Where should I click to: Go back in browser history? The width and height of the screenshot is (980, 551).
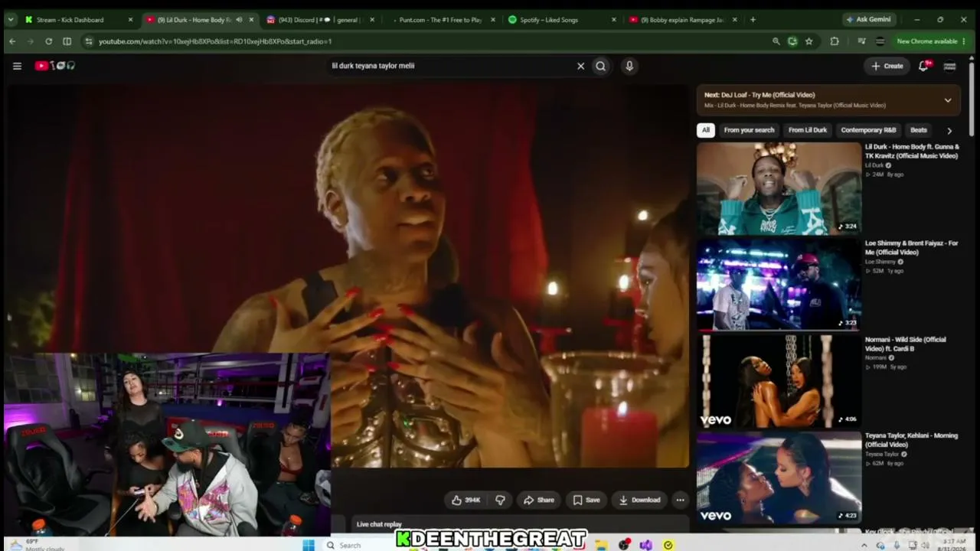tap(11, 41)
